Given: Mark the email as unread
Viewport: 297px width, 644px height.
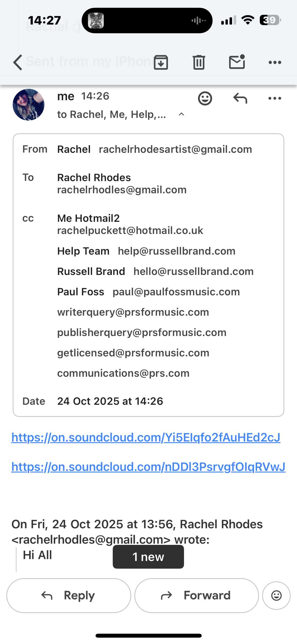Looking at the screenshot, I should point(237,62).
